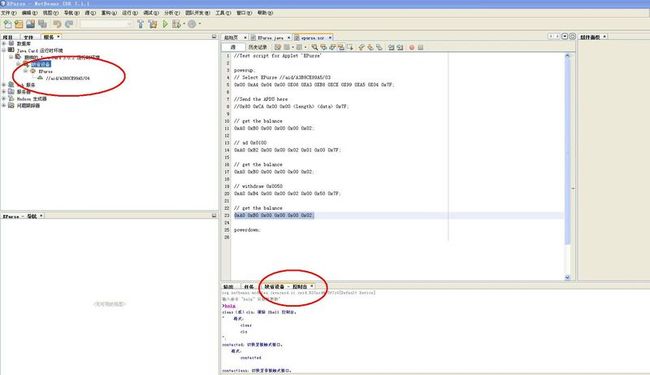The image size is (650, 375).
Task: Click the editor vertical scrollbar up arrow
Action: pos(568,56)
